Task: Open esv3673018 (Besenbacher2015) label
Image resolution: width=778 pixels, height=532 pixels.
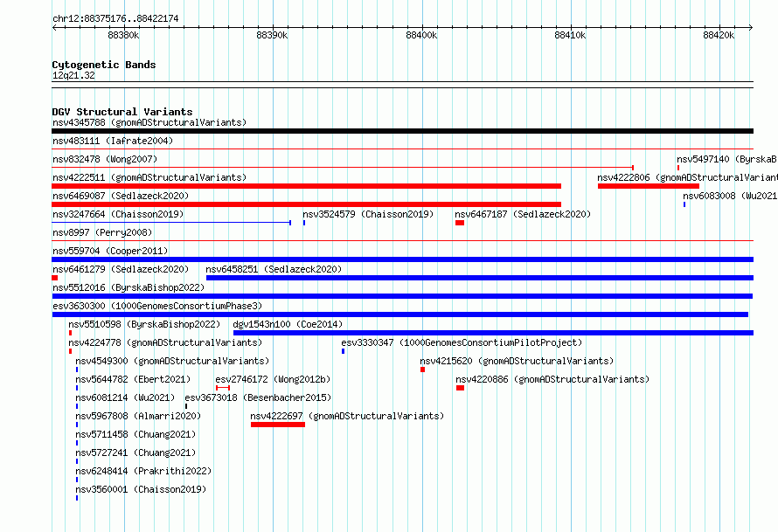Action: tap(258, 397)
